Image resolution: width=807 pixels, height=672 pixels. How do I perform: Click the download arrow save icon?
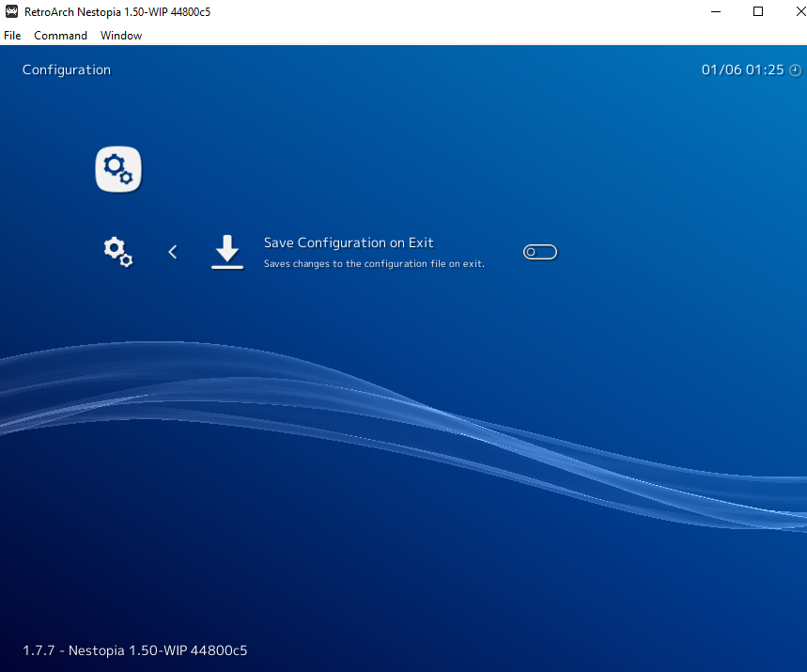227,252
